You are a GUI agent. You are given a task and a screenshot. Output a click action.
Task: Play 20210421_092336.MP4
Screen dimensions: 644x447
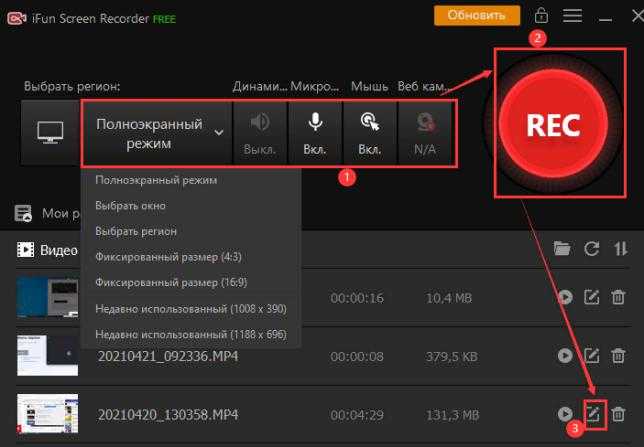(x=565, y=355)
